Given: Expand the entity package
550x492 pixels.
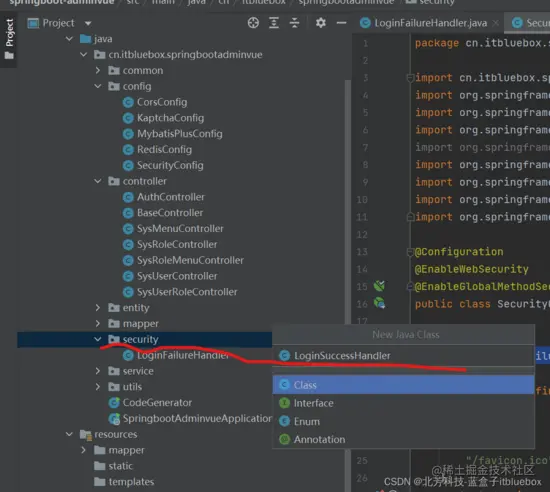Looking at the screenshot, I should pos(98,308).
